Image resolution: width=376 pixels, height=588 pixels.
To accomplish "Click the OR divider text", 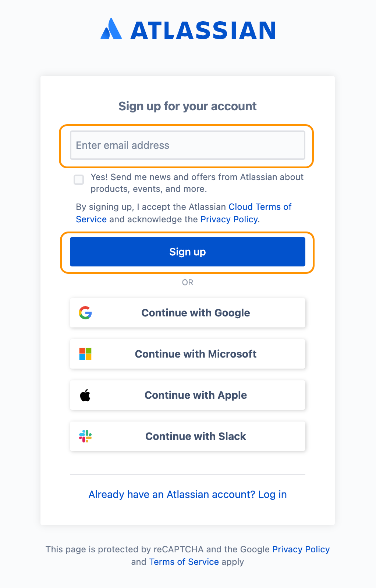I will [x=188, y=282].
